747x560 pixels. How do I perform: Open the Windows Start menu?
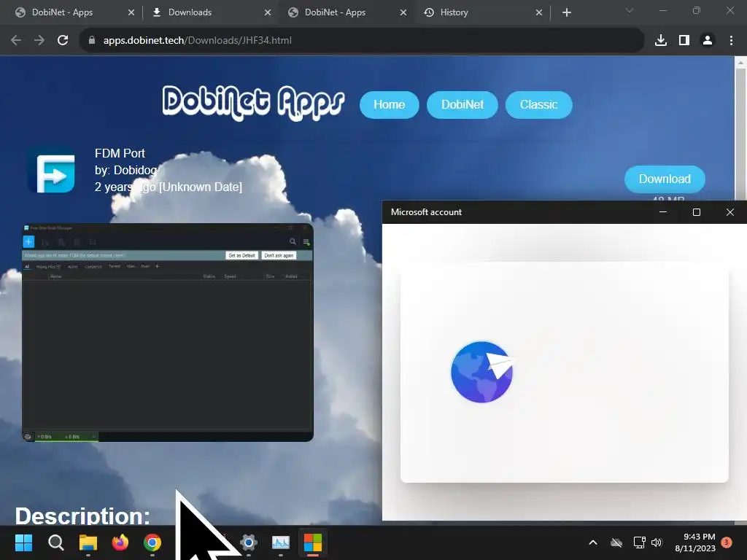pos(23,542)
